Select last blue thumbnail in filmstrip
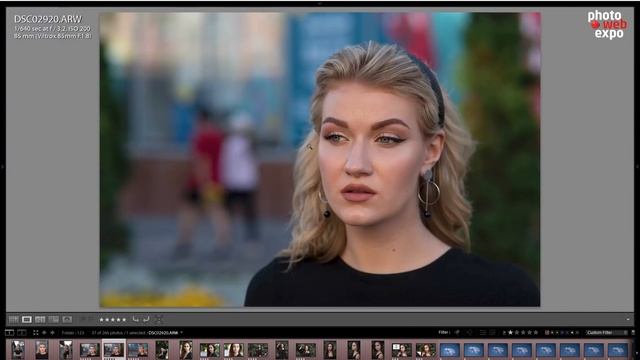640x360 pixels. 618,350
